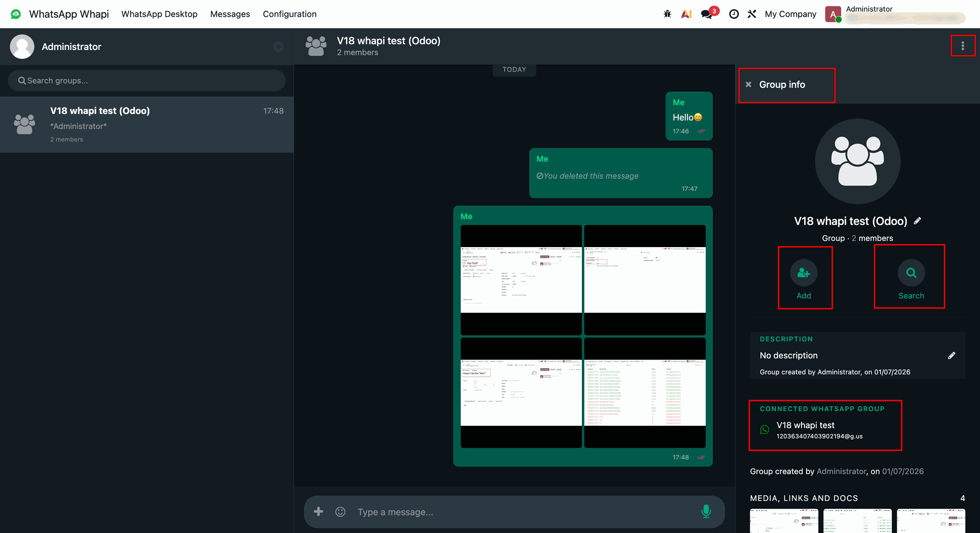Click the MEDIA, LINKS AND DOCS heading
This screenshot has width=980, height=533.
tap(804, 498)
